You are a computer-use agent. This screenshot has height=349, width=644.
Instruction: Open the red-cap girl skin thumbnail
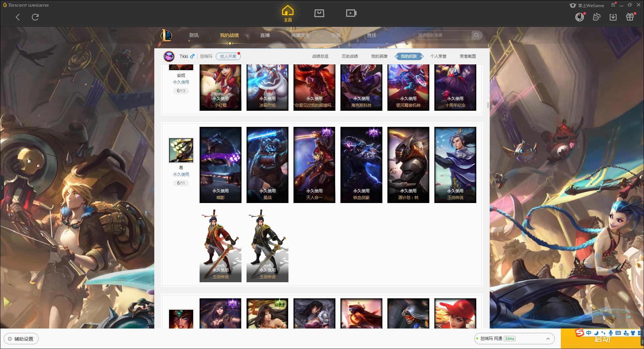[x=455, y=313]
